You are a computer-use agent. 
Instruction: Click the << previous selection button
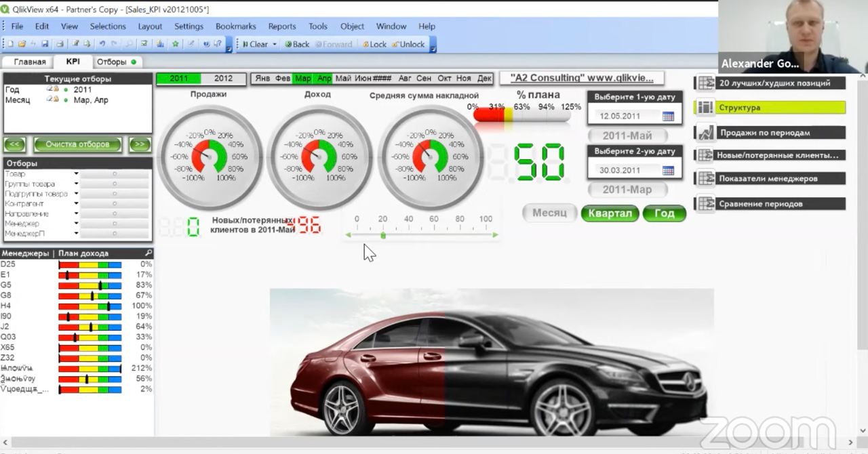click(15, 144)
